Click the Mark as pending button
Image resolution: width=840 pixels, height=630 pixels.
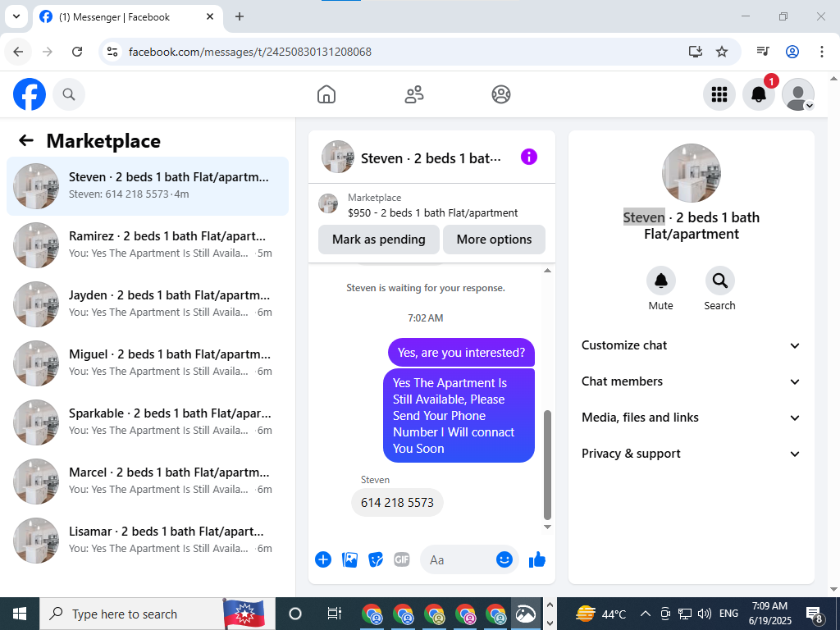click(379, 240)
